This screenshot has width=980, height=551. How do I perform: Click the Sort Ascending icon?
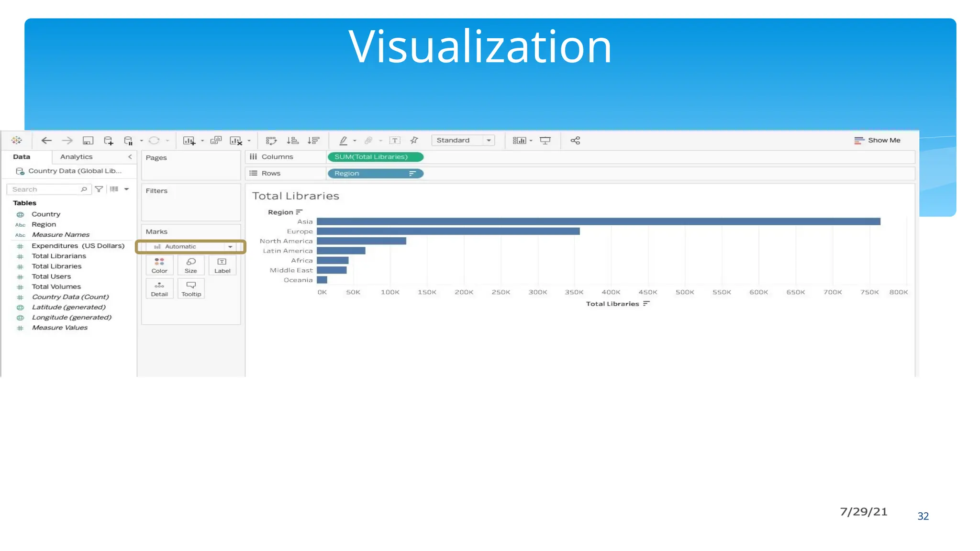292,140
